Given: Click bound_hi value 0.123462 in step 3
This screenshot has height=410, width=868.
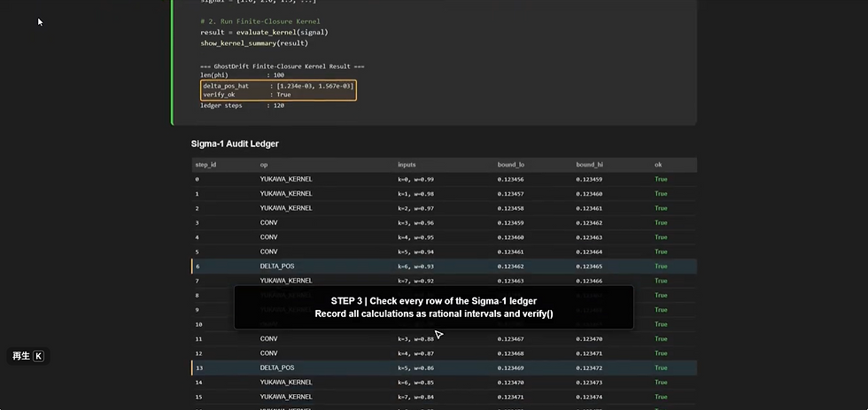Looking at the screenshot, I should tap(589, 222).
